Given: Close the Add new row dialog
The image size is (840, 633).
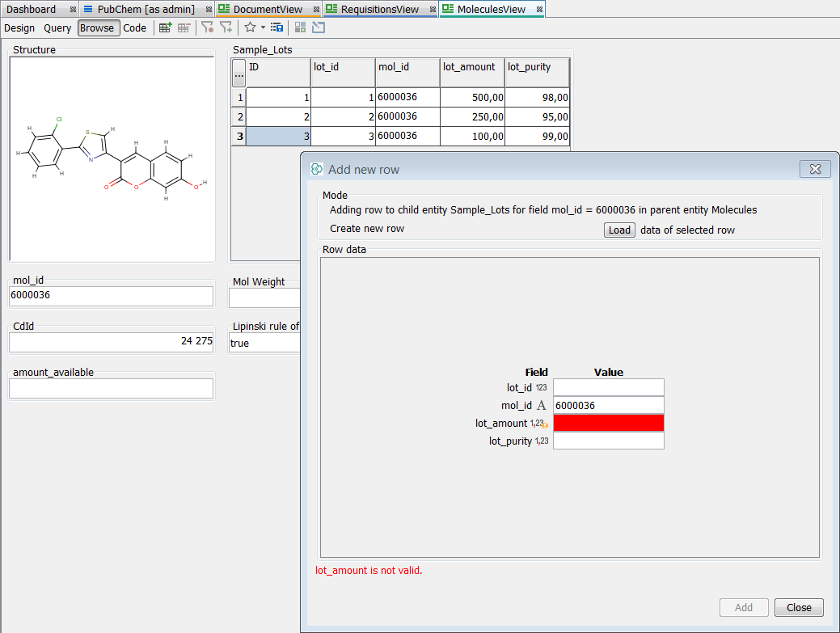Looking at the screenshot, I should 799,607.
